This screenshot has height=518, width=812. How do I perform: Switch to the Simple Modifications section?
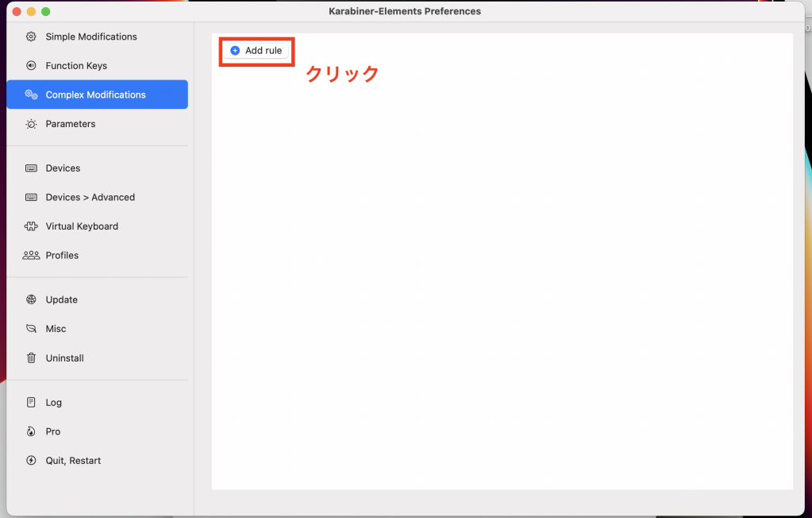coord(91,37)
